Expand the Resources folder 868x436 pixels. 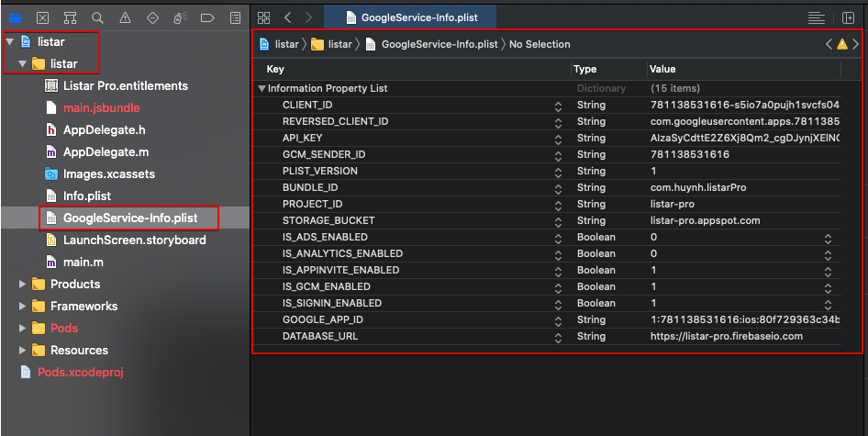pyautogui.click(x=23, y=350)
